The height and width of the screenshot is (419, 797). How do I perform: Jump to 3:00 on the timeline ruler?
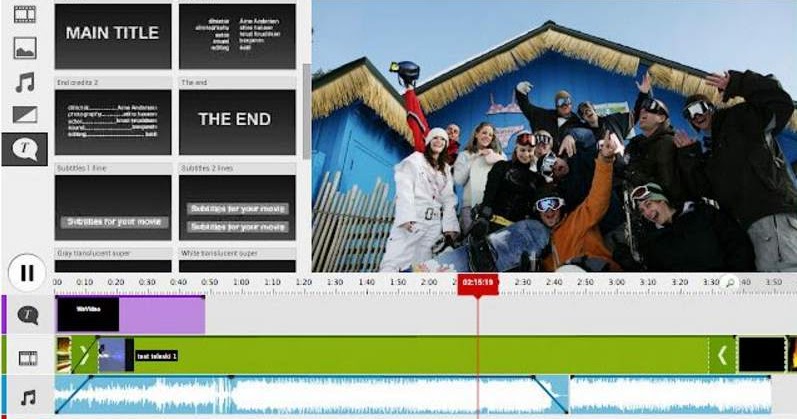point(617,282)
